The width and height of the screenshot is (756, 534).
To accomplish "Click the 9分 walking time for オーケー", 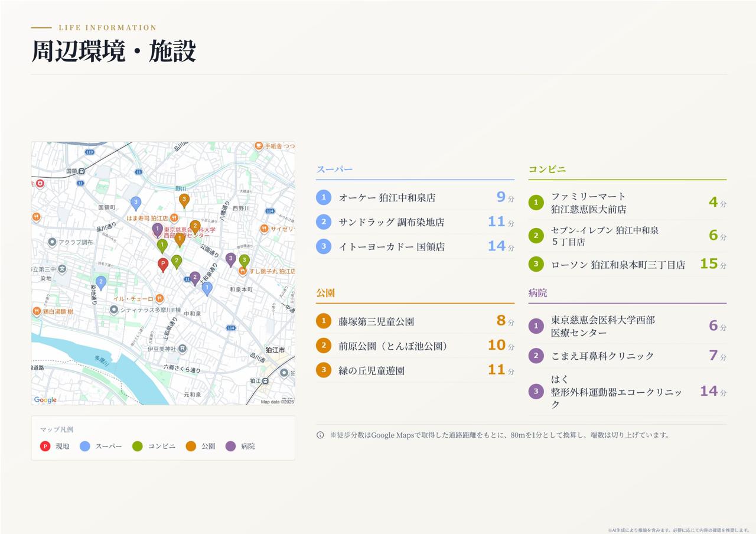I will click(x=505, y=197).
